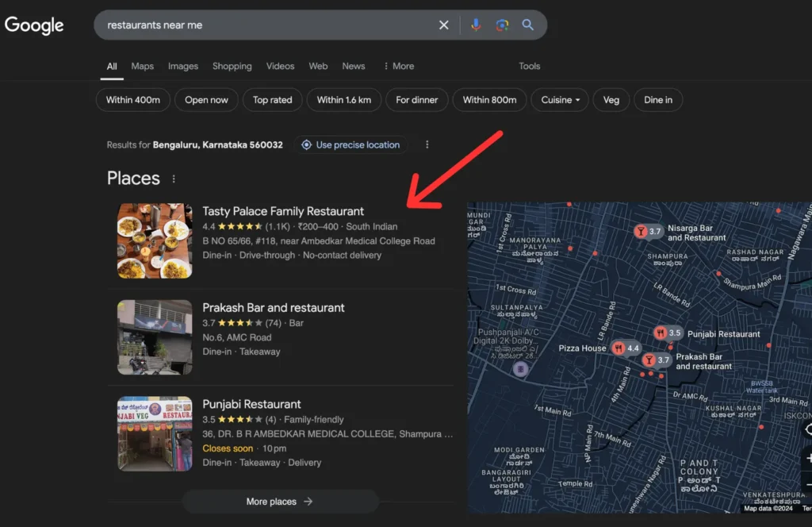The width and height of the screenshot is (812, 527).
Task: Open Prakash Bar and restaurant listing
Action: click(274, 308)
